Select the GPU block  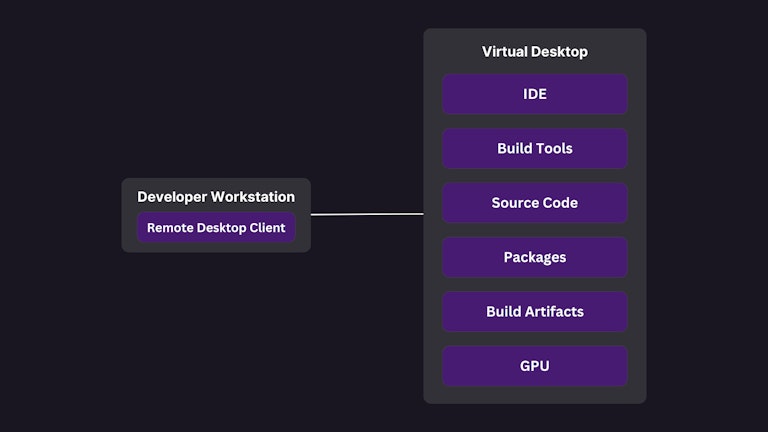[x=535, y=366]
